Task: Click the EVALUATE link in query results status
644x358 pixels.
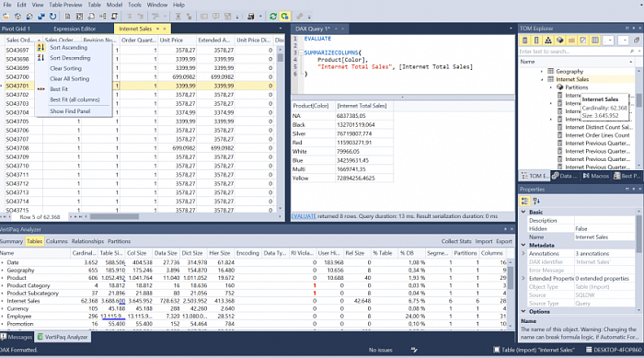Action: pos(304,216)
